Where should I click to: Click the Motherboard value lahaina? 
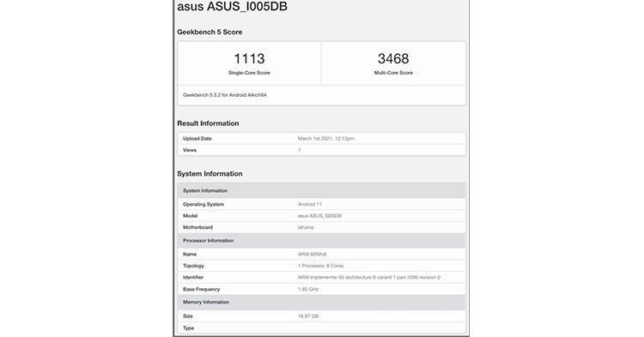tap(306, 227)
